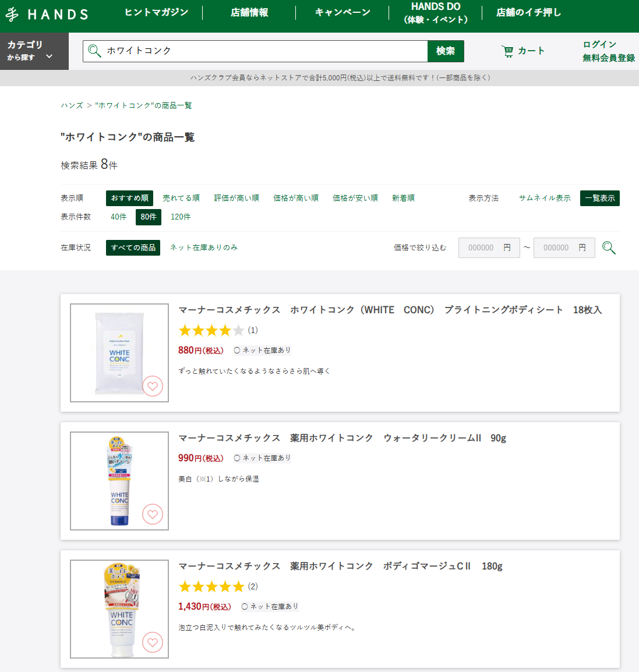Favorite the Body Gommage C II heart icon
Viewport: 639px width, 672px height.
153,642
